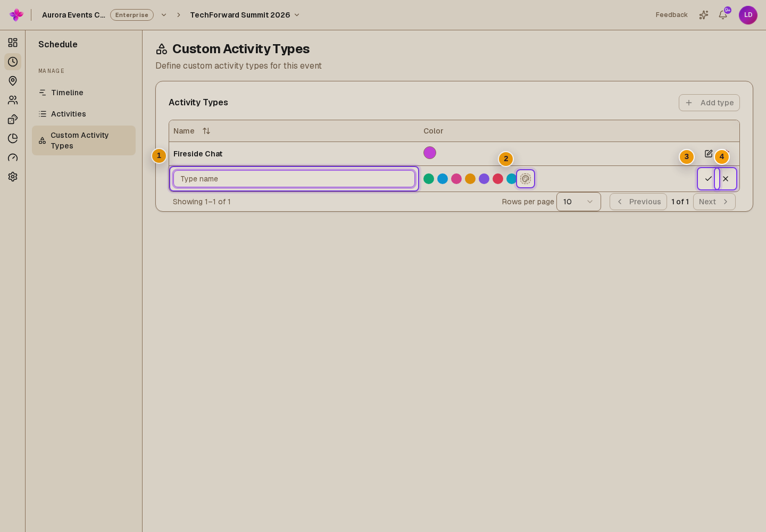Select the clock Schedule icon in sidebar
Screen dimensions: 766x532
point(13,62)
